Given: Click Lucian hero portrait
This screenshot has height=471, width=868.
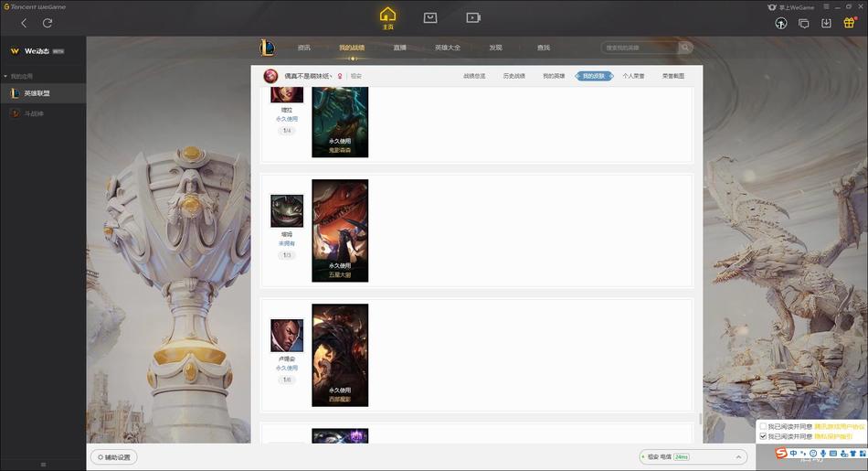Looking at the screenshot, I should coord(287,336).
